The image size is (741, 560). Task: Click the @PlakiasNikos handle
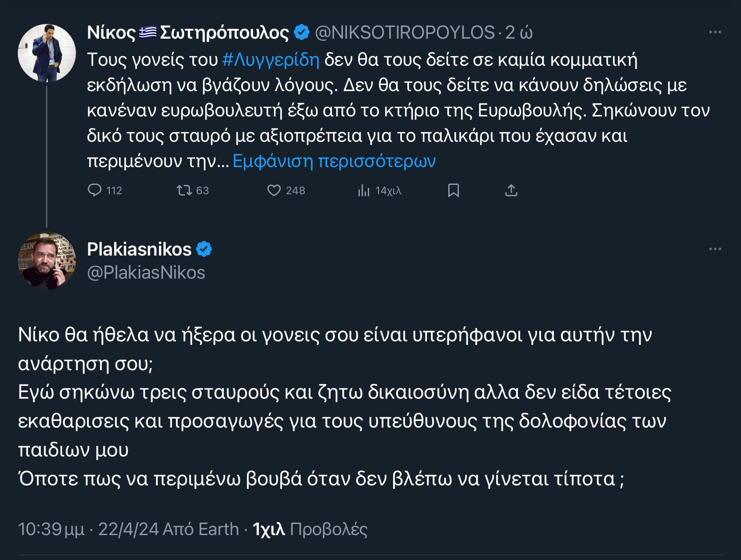pyautogui.click(x=146, y=272)
